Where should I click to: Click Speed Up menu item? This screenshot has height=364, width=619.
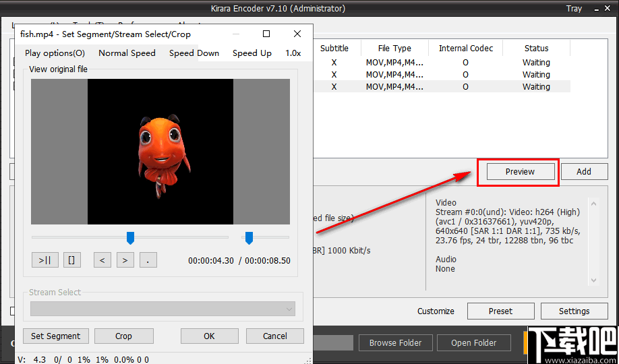pos(252,53)
